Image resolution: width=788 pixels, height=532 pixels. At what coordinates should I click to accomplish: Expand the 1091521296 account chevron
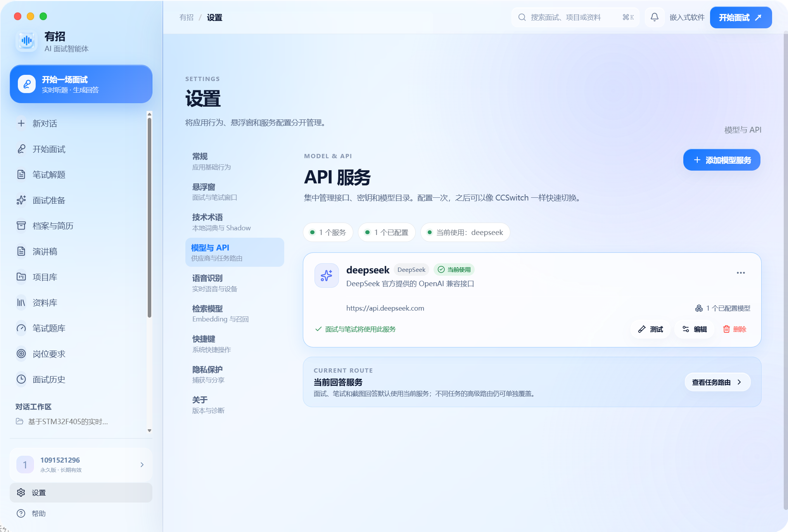point(142,465)
